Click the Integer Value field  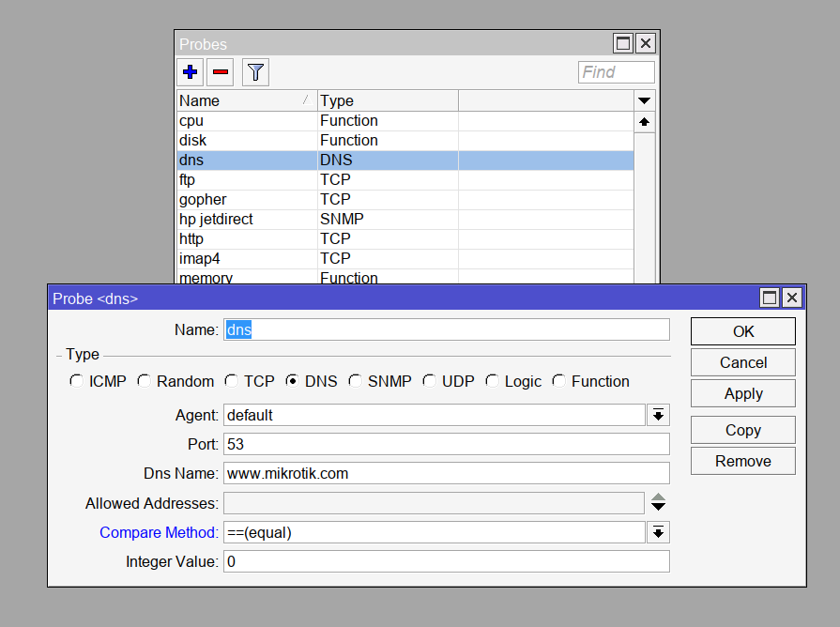click(x=446, y=561)
